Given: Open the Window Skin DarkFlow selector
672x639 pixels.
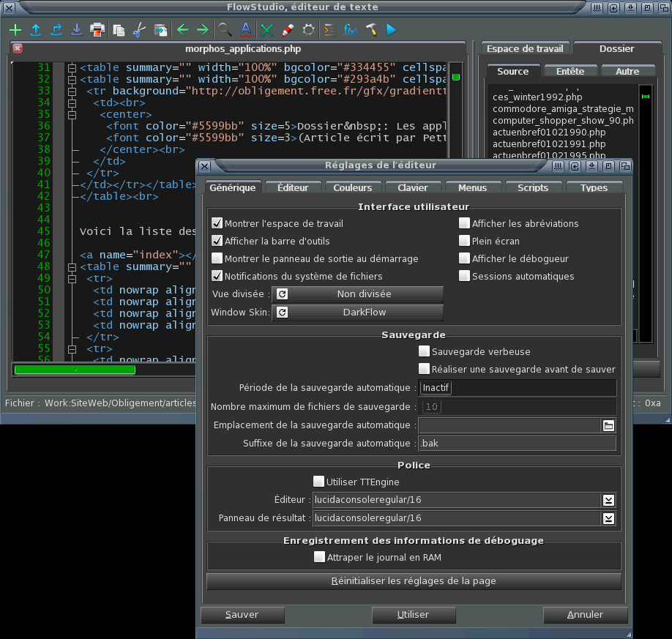Looking at the screenshot, I should [x=357, y=313].
